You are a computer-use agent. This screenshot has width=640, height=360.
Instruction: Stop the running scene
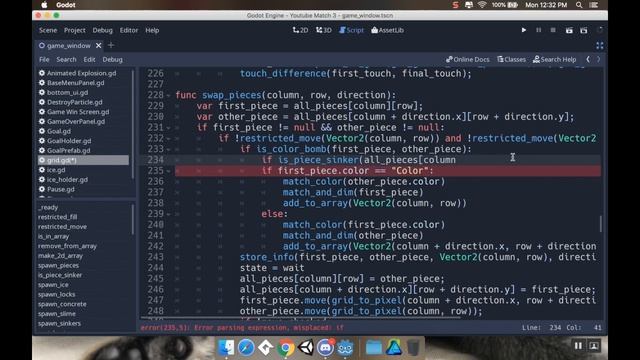[x=553, y=30]
